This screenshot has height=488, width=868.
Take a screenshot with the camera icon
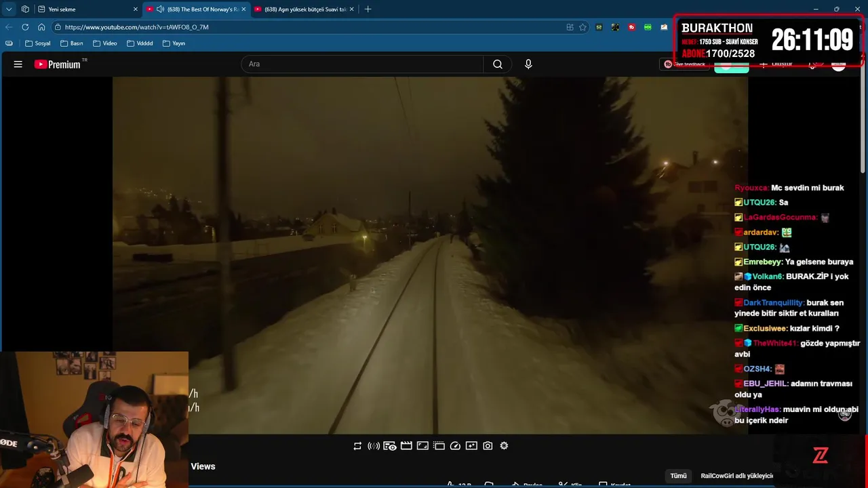coord(488,446)
